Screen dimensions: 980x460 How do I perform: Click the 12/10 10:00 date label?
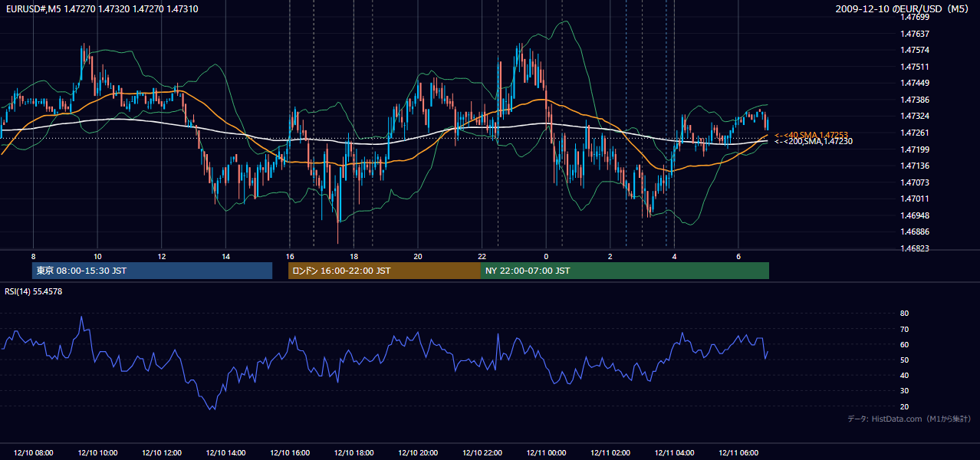[97, 453]
